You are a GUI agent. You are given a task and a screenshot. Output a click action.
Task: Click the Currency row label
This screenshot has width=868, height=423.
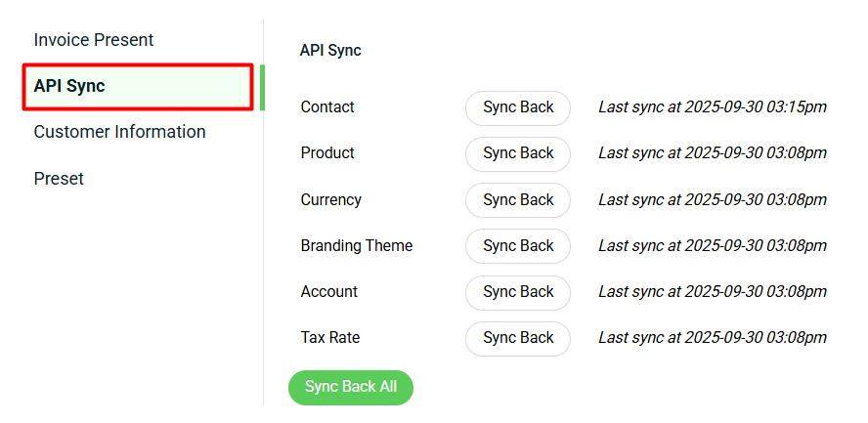(x=330, y=200)
